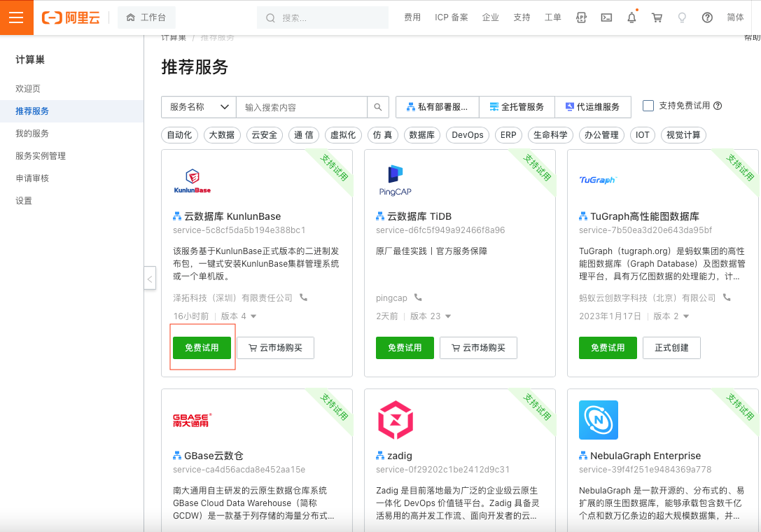
Task: Open 欢迎页 in the sidebar
Action: pyautogui.click(x=28, y=89)
